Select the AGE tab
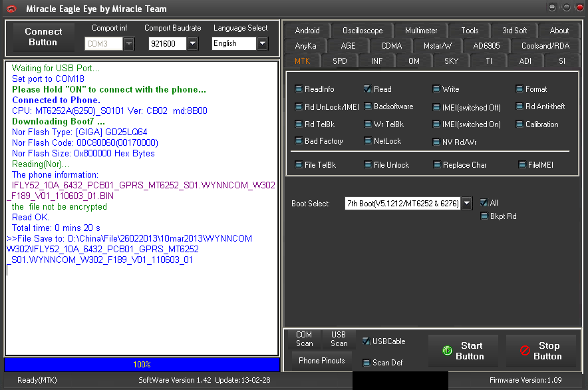588x390 pixels. pos(348,46)
